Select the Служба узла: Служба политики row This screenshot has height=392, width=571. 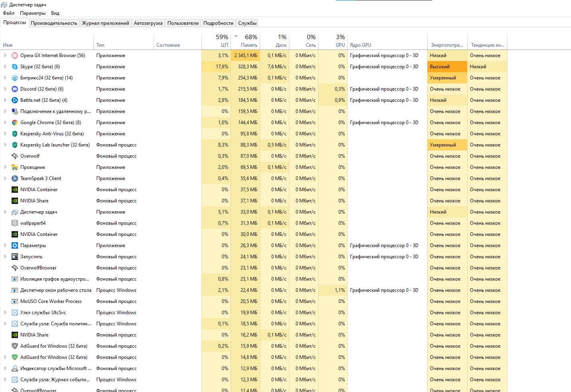click(x=254, y=324)
